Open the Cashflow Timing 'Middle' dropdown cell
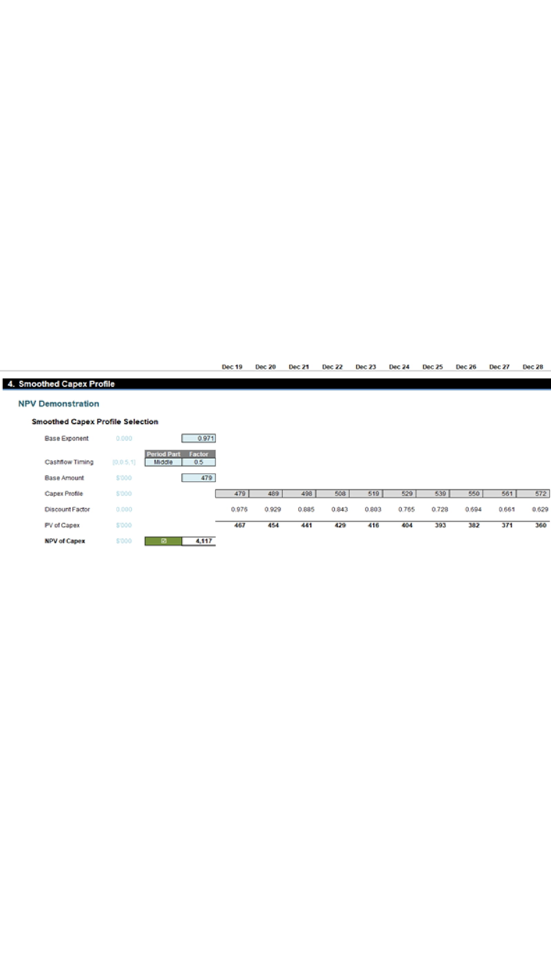The image size is (551, 980). point(163,462)
